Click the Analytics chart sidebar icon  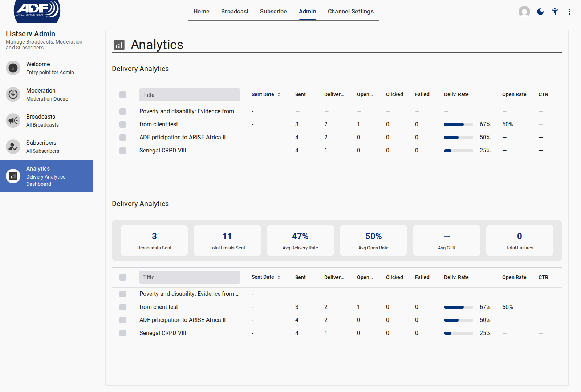pos(13,176)
